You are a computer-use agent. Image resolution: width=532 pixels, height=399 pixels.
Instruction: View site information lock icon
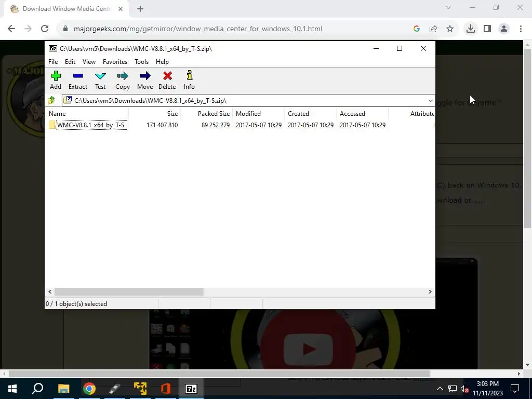(65, 29)
